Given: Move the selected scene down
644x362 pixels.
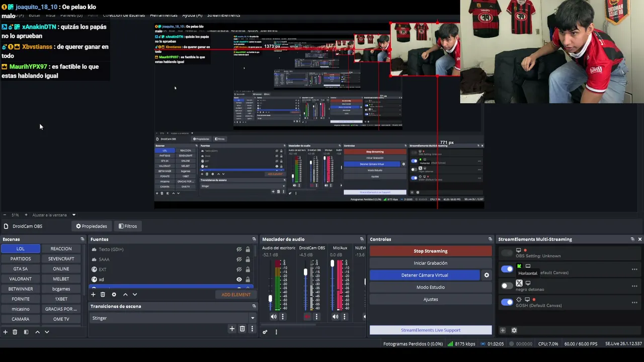Looking at the screenshot, I should coord(47,332).
